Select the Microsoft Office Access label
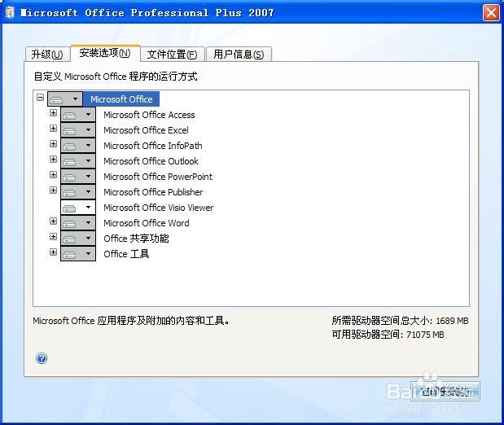The image size is (504, 425). (x=149, y=115)
